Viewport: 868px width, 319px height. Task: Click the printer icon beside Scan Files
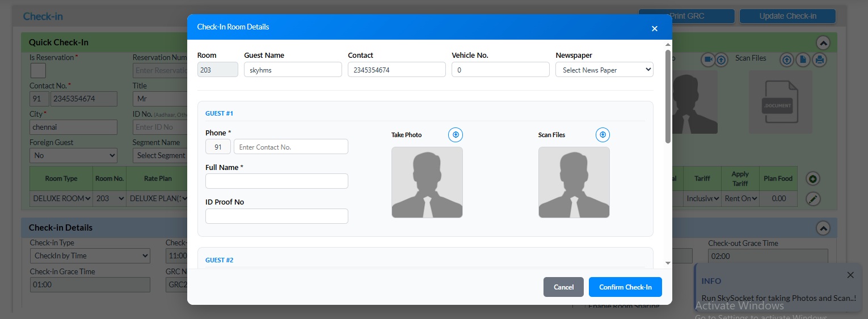click(819, 59)
